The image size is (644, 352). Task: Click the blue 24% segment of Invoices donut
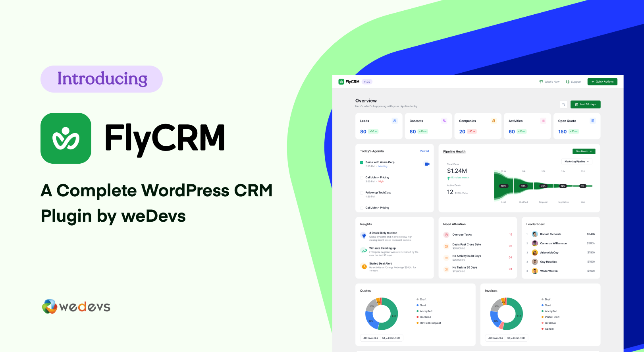click(x=495, y=320)
